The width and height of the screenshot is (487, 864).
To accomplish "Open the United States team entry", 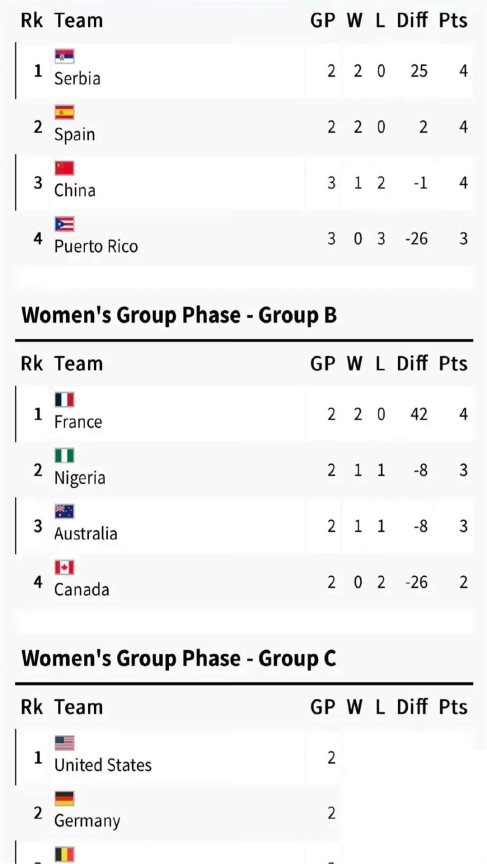I will coord(102,765).
